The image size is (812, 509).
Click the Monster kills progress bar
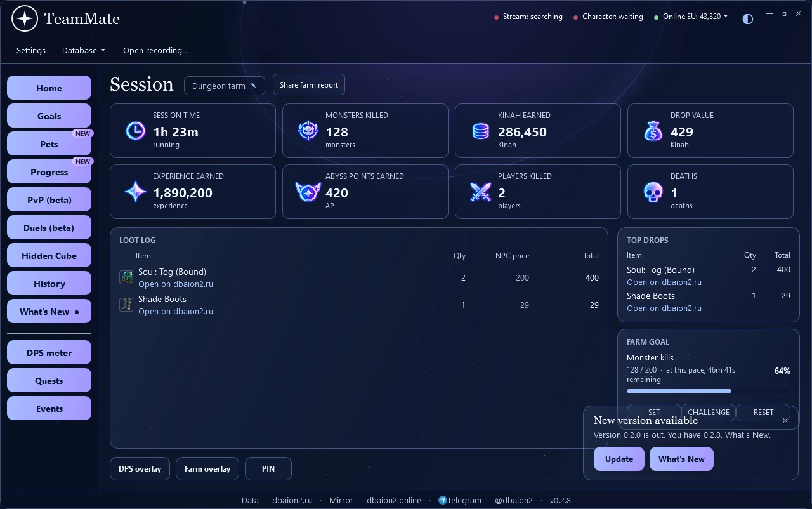(x=709, y=391)
